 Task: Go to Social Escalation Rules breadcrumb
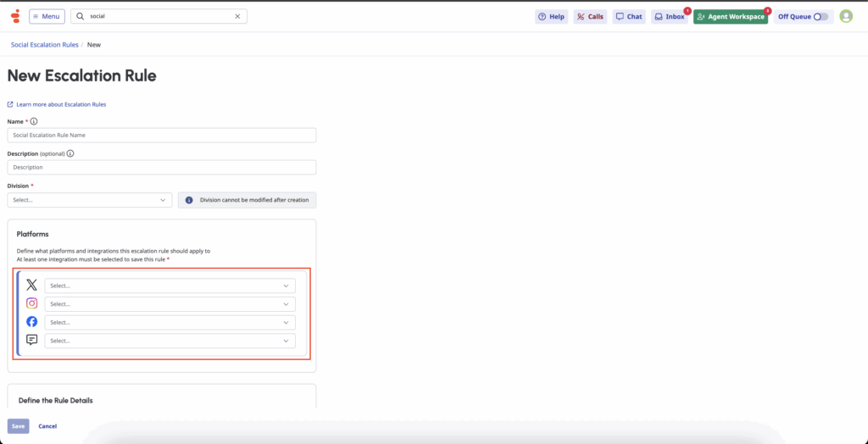[44, 44]
